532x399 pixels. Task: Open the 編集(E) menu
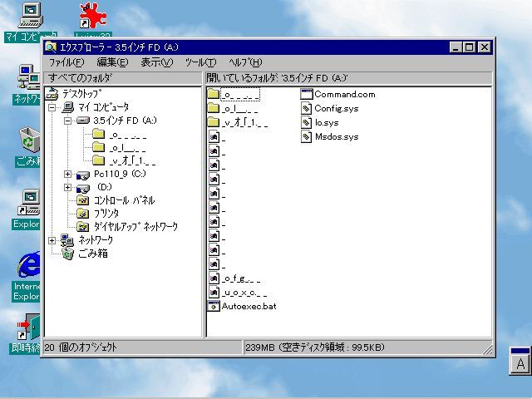click(x=112, y=62)
